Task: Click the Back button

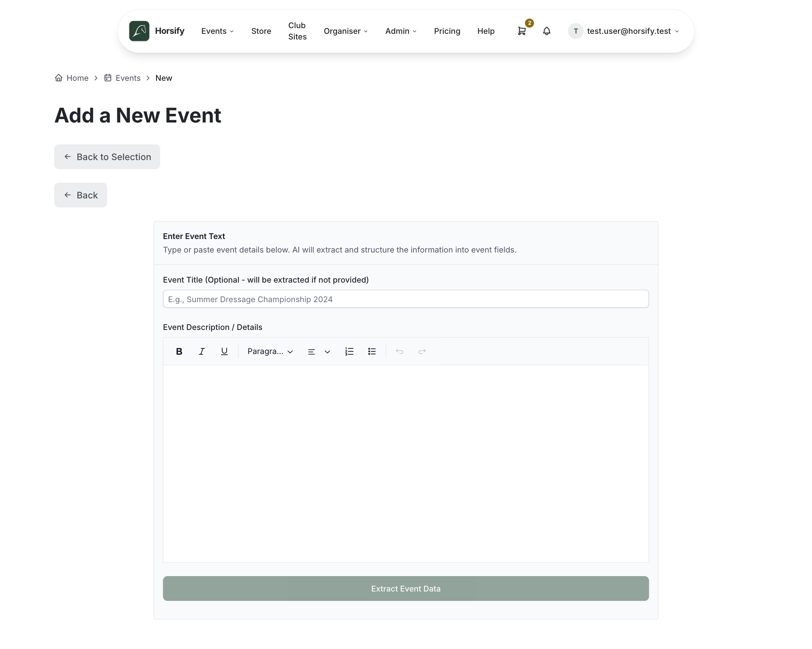Action: pyautogui.click(x=80, y=195)
